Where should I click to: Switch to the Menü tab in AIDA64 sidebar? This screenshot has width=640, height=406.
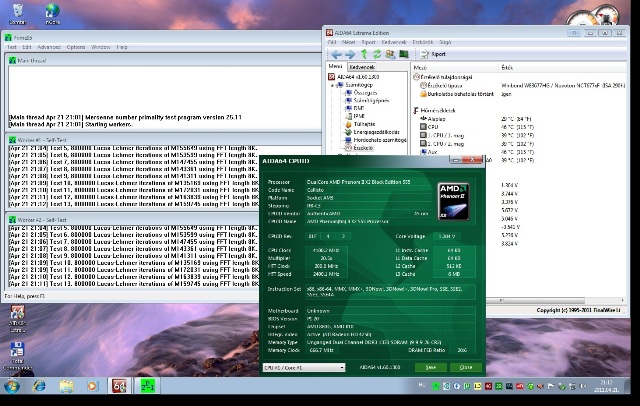(336, 66)
